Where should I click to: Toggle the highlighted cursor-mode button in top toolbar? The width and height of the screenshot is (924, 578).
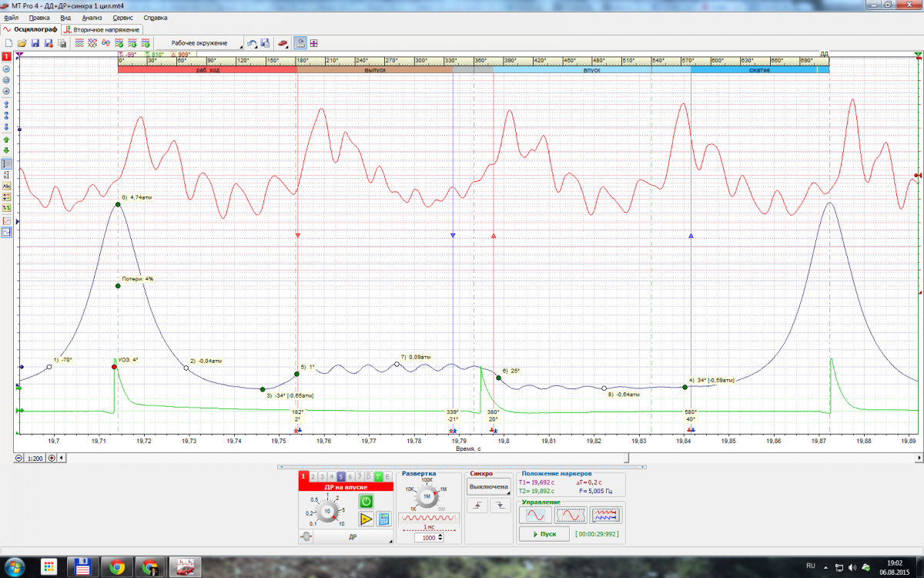pos(300,43)
